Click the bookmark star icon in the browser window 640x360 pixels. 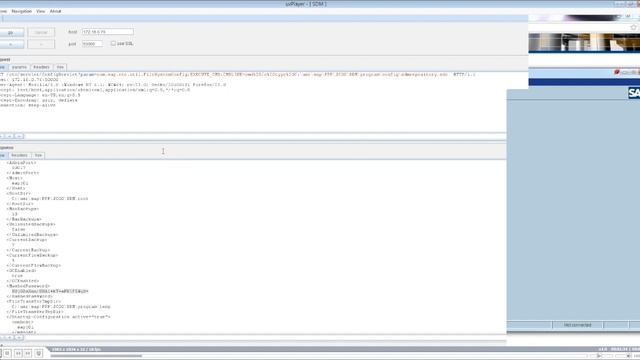click(x=633, y=27)
